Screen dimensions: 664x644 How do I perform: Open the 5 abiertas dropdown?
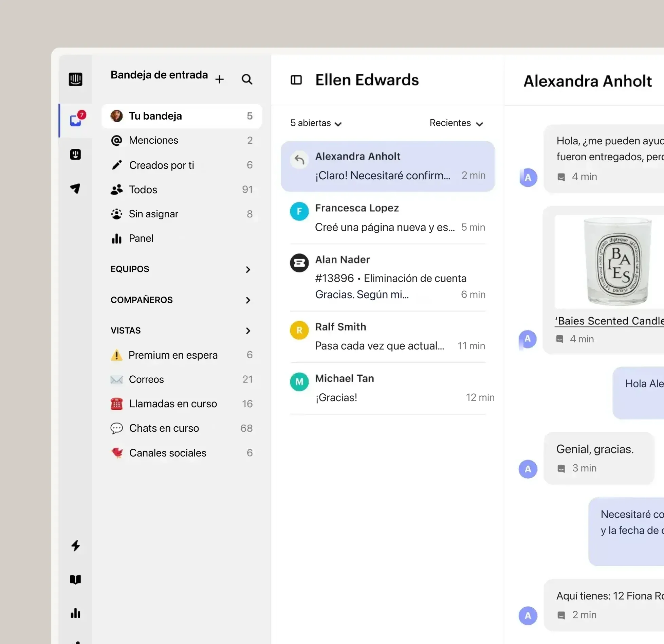click(x=316, y=123)
